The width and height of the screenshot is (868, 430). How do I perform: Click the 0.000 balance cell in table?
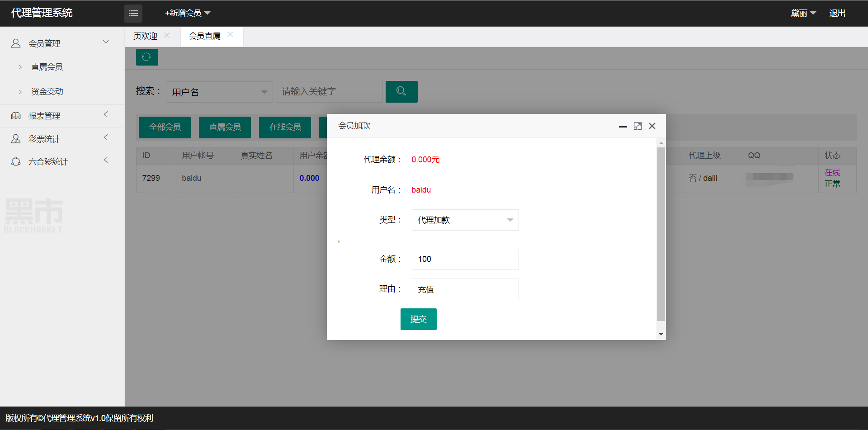tap(309, 178)
